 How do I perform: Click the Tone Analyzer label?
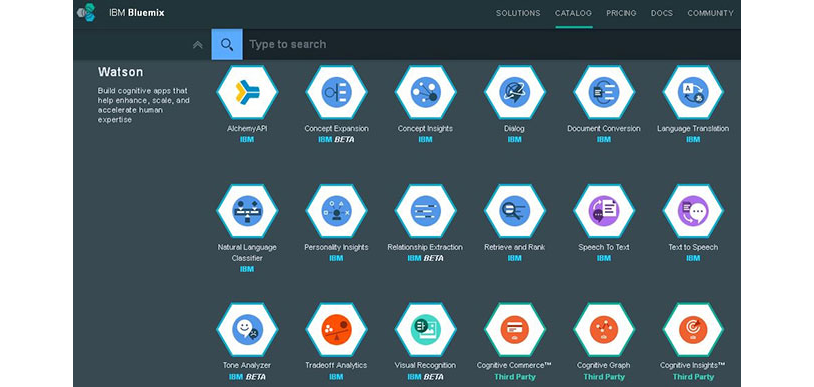[247, 365]
